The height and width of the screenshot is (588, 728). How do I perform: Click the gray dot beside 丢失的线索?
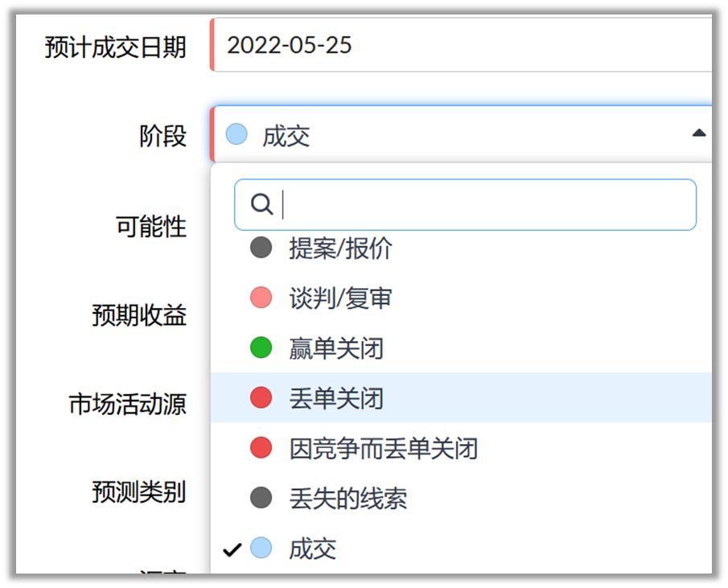pyautogui.click(x=261, y=498)
